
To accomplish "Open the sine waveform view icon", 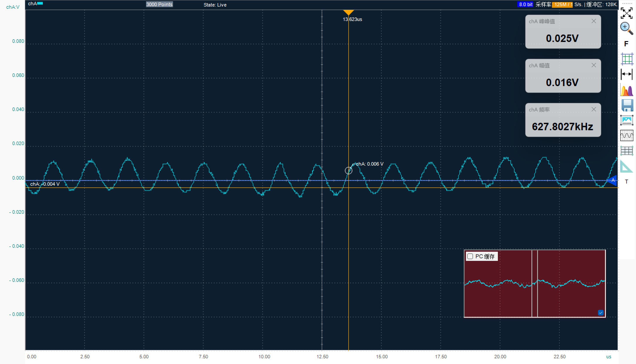I will pos(627,136).
